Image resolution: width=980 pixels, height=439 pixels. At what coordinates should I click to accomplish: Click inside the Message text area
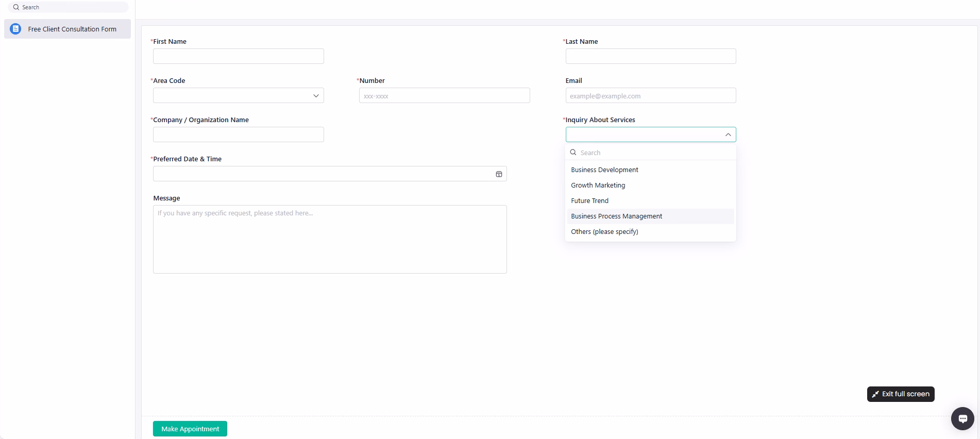[330, 240]
